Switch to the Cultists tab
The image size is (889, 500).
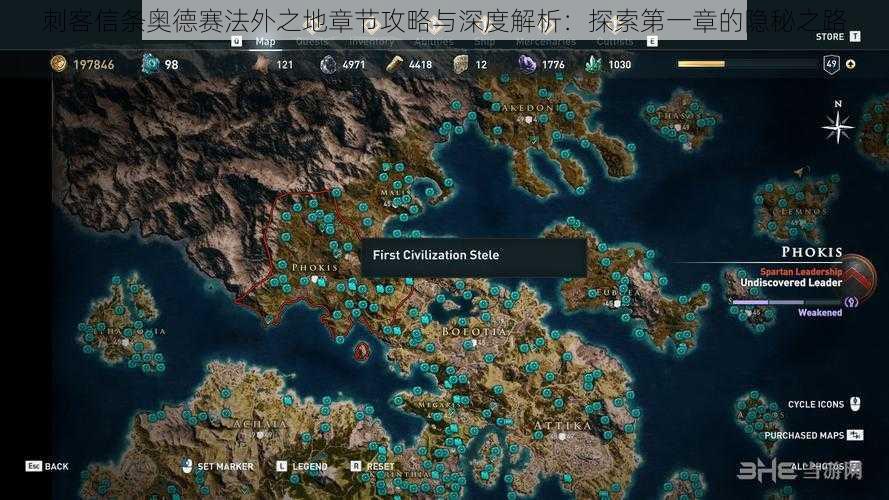(x=615, y=41)
